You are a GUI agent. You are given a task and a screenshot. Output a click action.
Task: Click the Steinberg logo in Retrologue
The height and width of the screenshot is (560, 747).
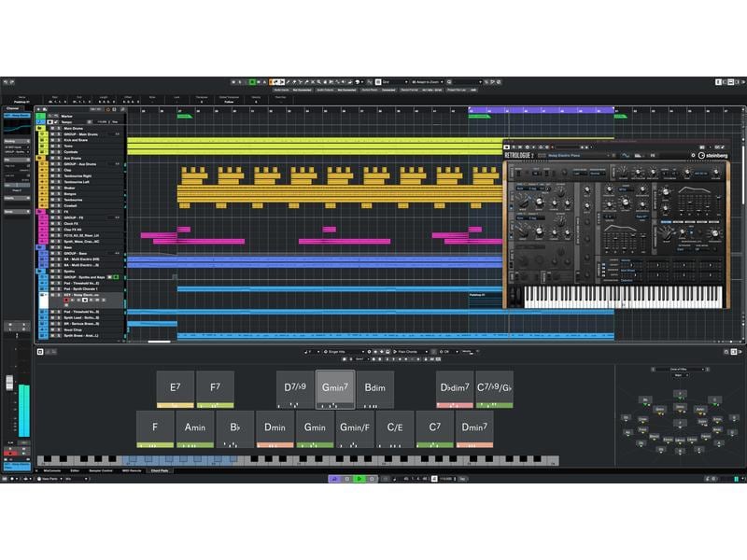(x=712, y=155)
